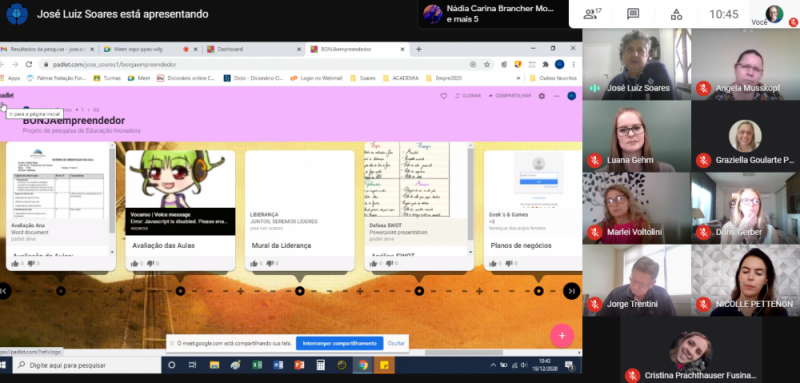
Task: Click the second timeline marker dot
Action: [180, 291]
